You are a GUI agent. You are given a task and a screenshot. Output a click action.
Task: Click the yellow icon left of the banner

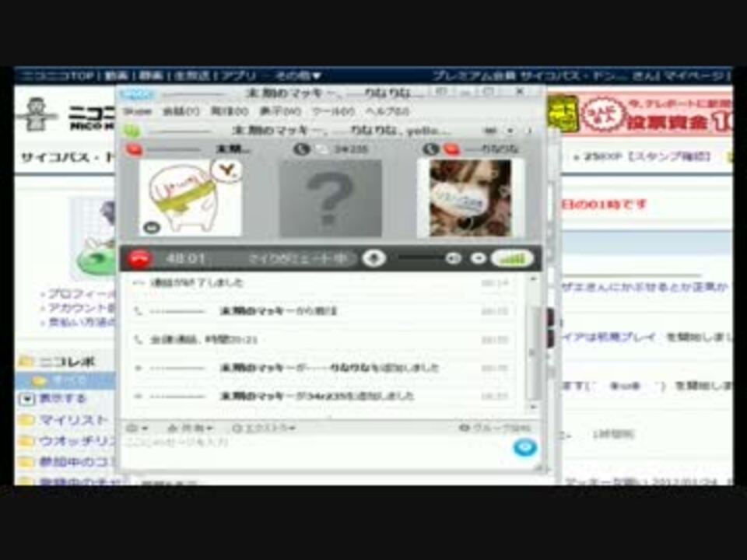click(x=563, y=114)
